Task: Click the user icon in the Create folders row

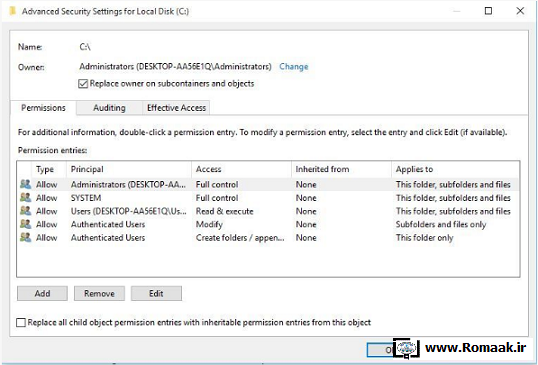Action: (x=25, y=237)
